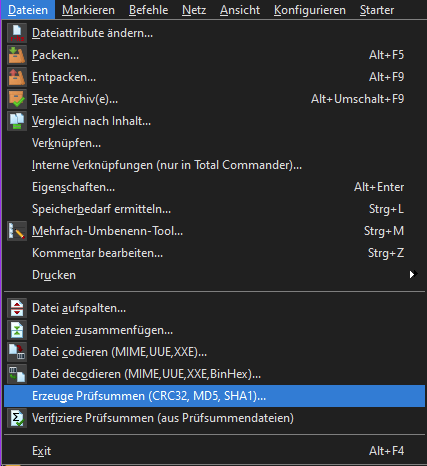Open the Markieren menu

88,10
